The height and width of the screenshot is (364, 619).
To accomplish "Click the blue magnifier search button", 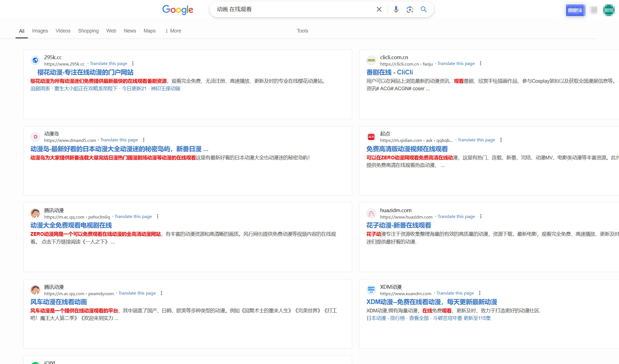I will 424,9.
